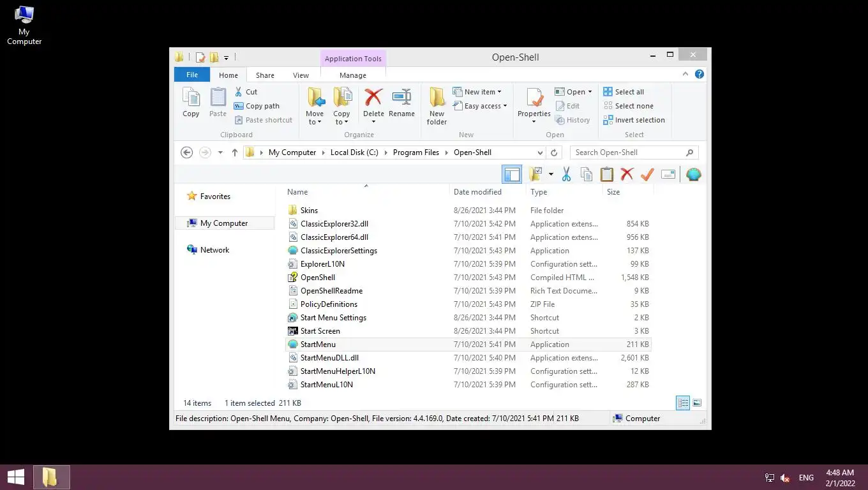Switch to the Share ribbon tab
The width and height of the screenshot is (868, 490).
tap(265, 75)
